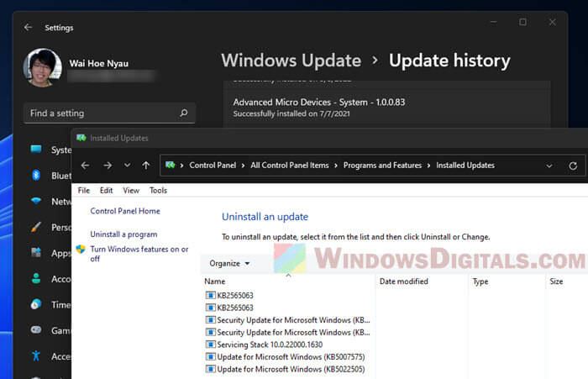Click Control Panel Home link

[125, 211]
